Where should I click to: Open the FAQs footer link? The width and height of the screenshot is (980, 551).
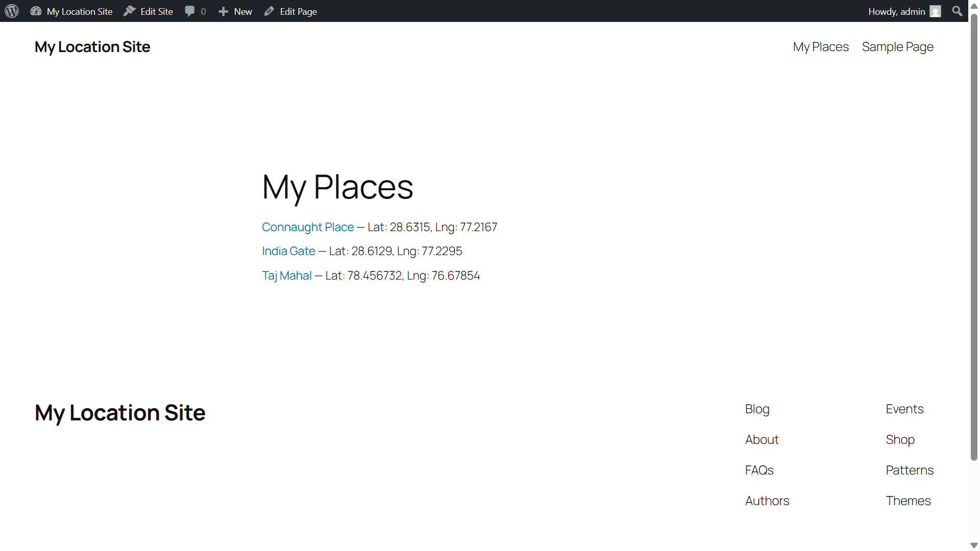(x=759, y=470)
